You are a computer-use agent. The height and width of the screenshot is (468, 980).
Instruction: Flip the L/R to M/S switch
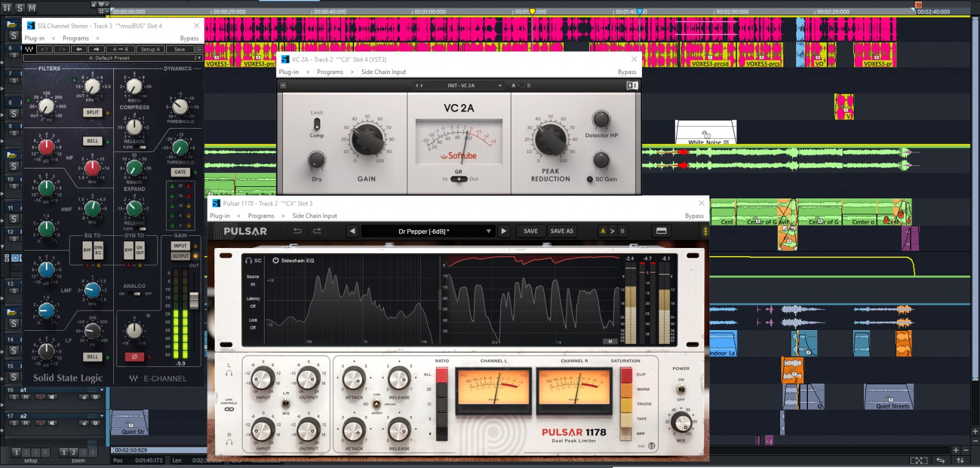285,404
